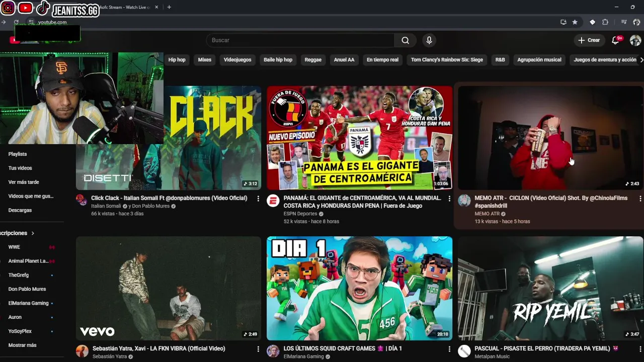Image resolution: width=644 pixels, height=362 pixels.
Task: Open options menu for Click Clack video
Action: 258,199
